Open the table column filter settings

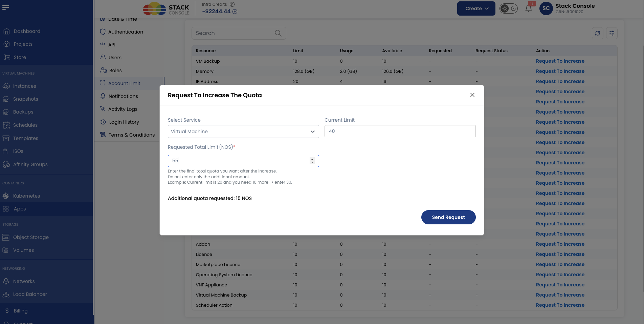[612, 33]
